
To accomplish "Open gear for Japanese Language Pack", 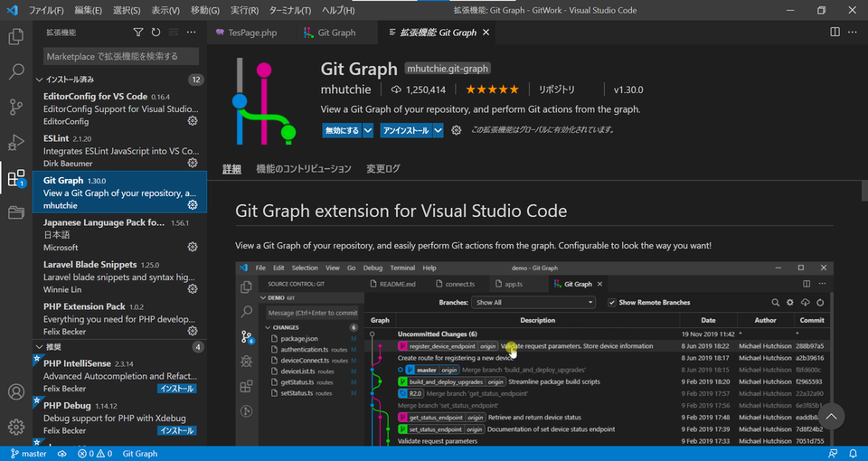I will point(193,247).
